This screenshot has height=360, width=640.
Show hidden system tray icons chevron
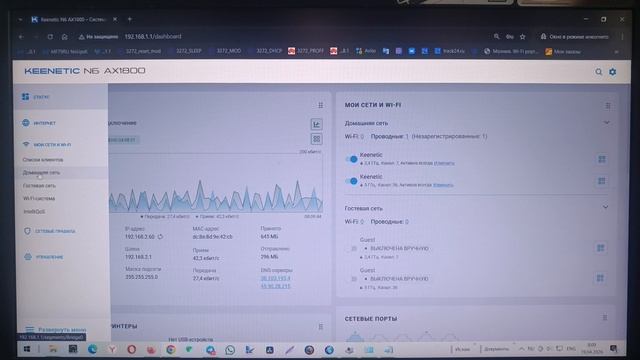[522, 349]
